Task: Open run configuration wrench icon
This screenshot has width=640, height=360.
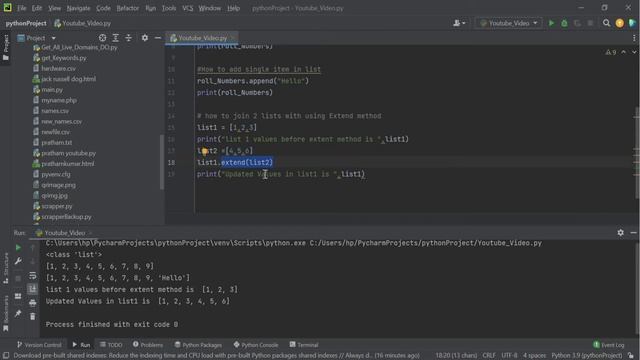Action: point(18,261)
